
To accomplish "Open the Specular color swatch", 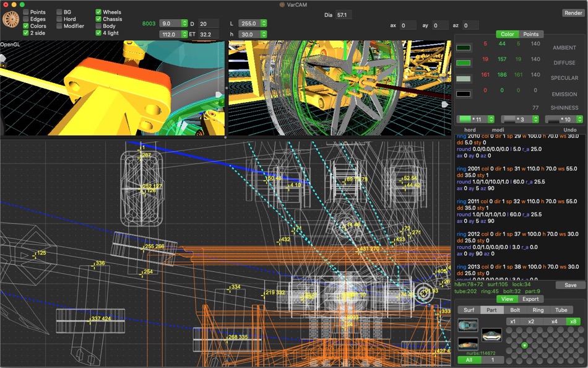I will pos(464,79).
